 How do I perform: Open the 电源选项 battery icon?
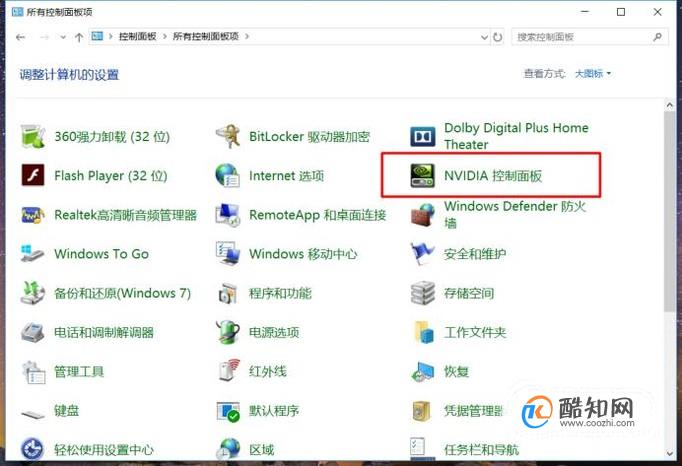(228, 332)
